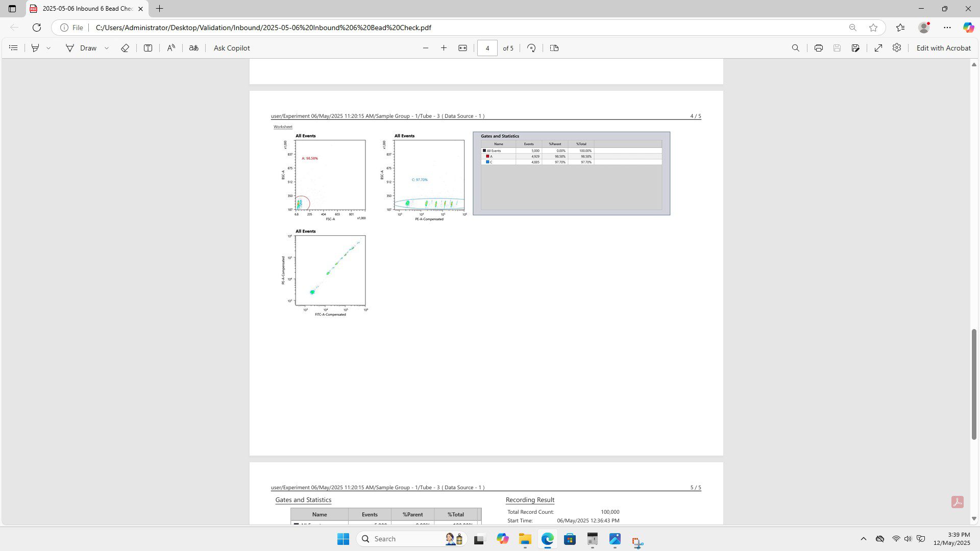Open the table of contents sidebar
The height and width of the screenshot is (551, 980).
pos(14,48)
